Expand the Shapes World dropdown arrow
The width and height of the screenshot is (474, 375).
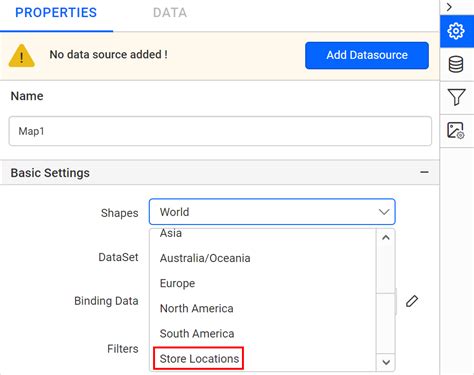[384, 212]
